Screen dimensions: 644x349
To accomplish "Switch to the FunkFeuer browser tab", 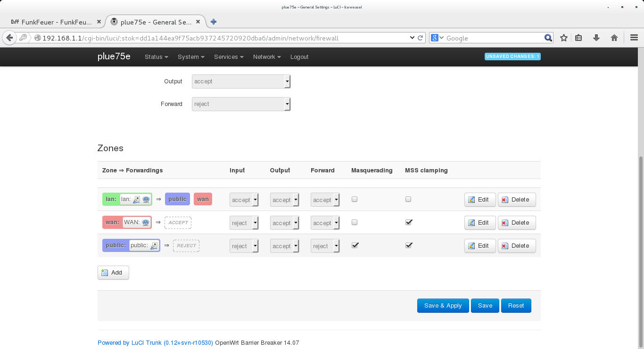I will (52, 22).
